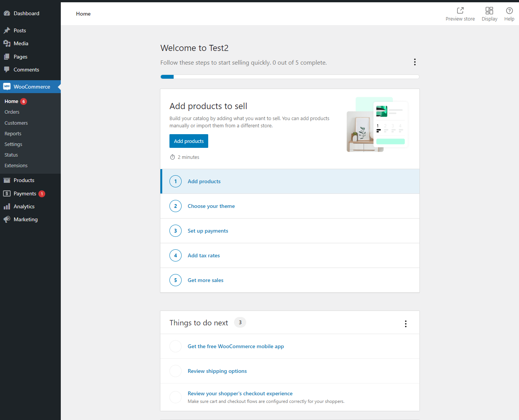This screenshot has width=519, height=420.
Task: Click the Add products illustration image
Action: click(x=378, y=125)
